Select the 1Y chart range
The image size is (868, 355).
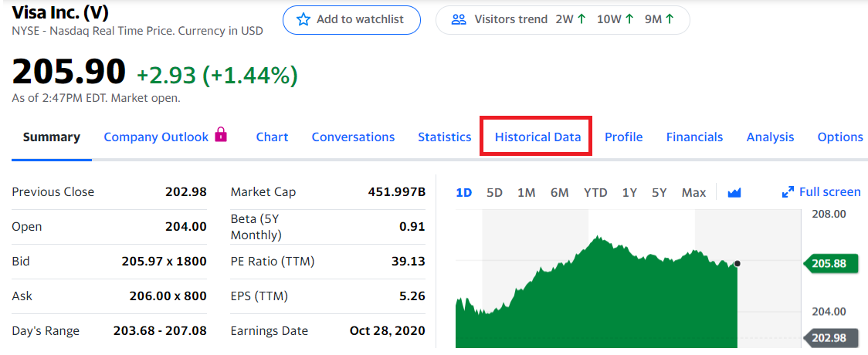[x=629, y=193]
